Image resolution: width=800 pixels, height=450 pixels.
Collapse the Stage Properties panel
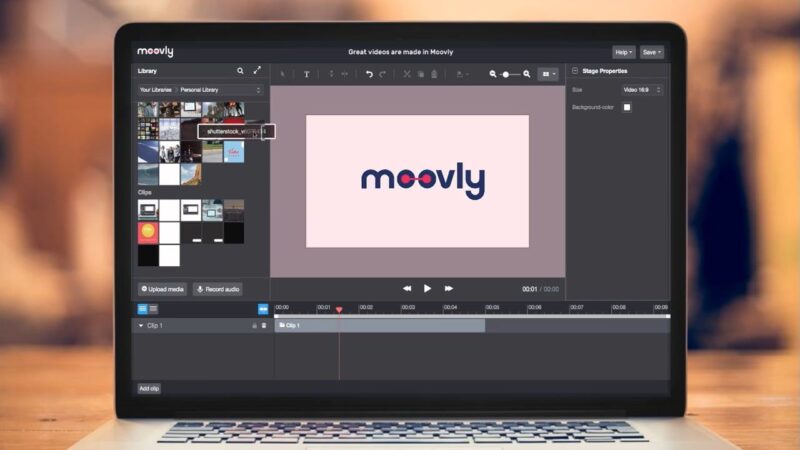tap(575, 71)
